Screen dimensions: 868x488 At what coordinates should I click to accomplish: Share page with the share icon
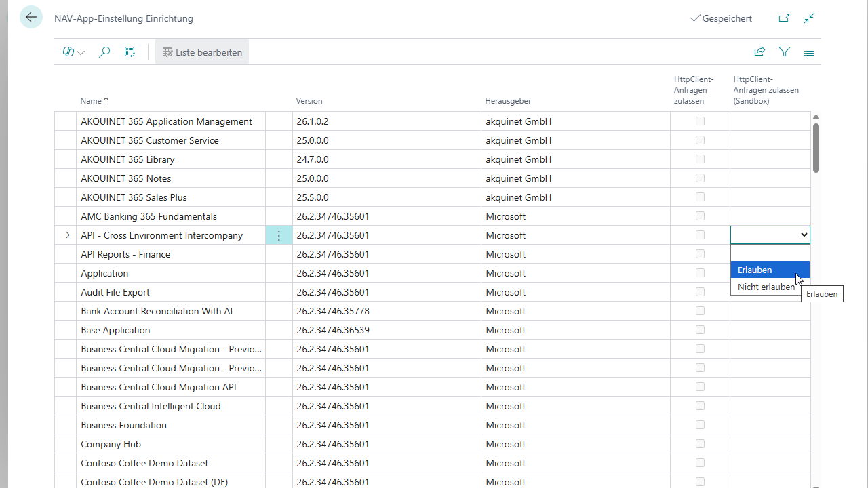click(759, 52)
